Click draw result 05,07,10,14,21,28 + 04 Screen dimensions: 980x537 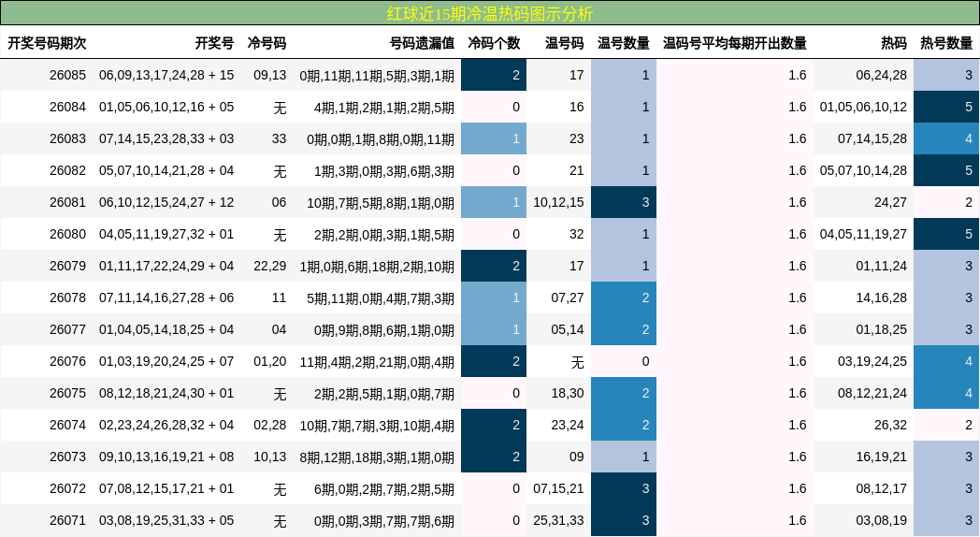[x=166, y=170]
